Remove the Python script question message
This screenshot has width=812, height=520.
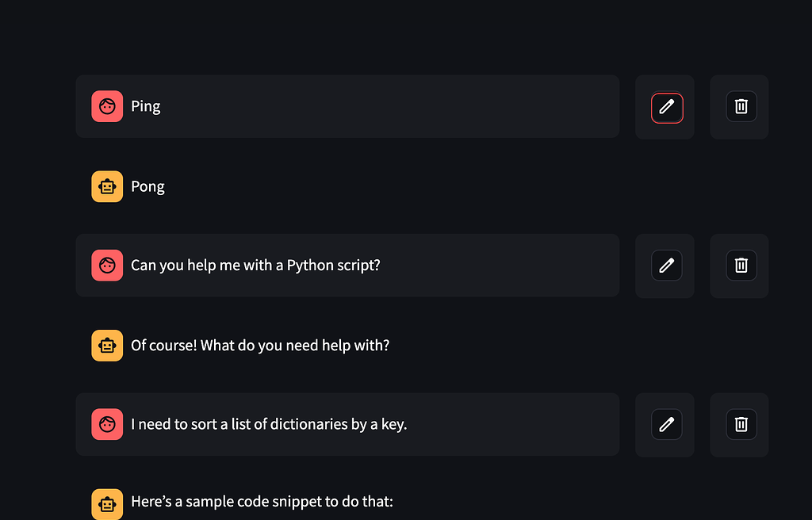tap(741, 266)
